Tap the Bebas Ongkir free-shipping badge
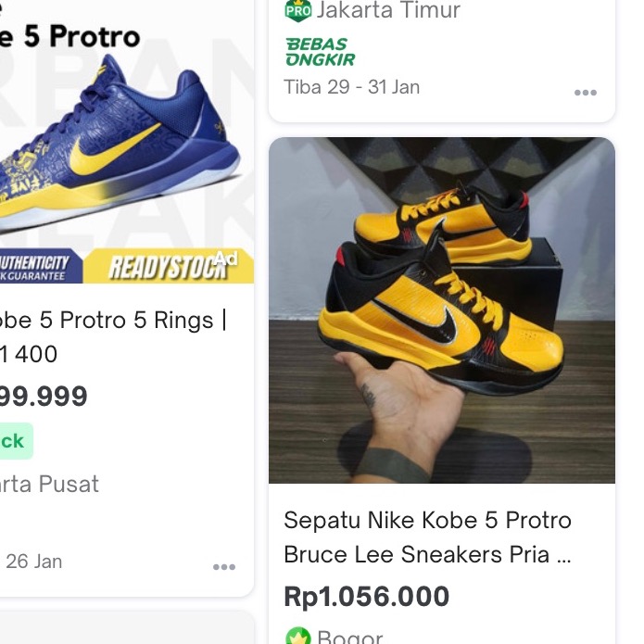 [320, 52]
